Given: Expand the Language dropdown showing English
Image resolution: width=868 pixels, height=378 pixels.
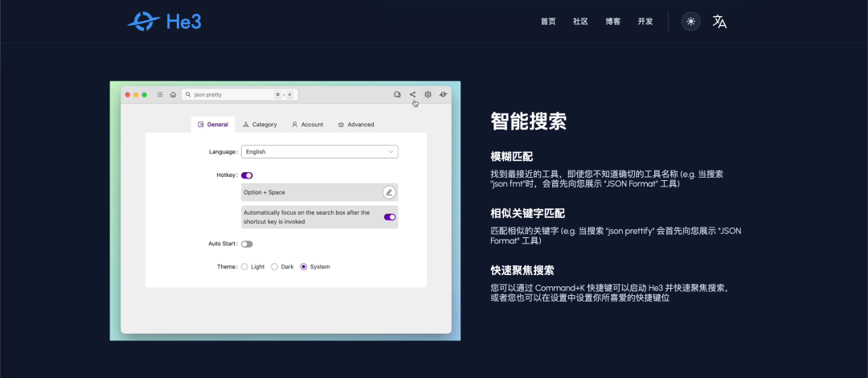Looking at the screenshot, I should 319,152.
